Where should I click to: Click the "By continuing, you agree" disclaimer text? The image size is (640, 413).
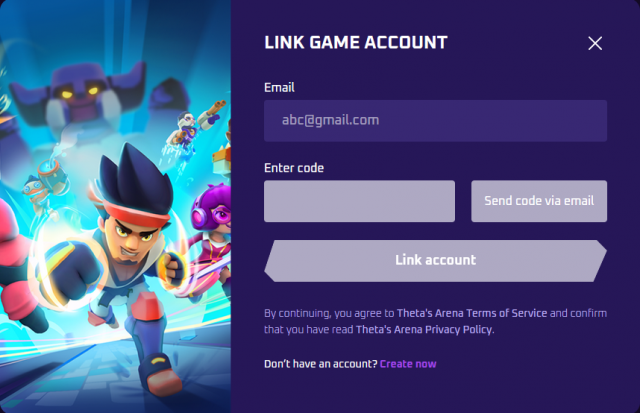(x=330, y=313)
